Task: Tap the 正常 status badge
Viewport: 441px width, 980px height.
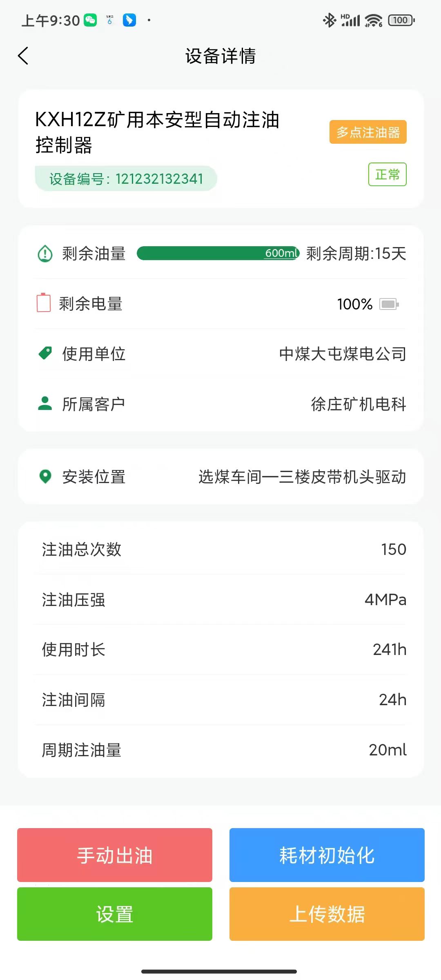Action: pyautogui.click(x=387, y=174)
